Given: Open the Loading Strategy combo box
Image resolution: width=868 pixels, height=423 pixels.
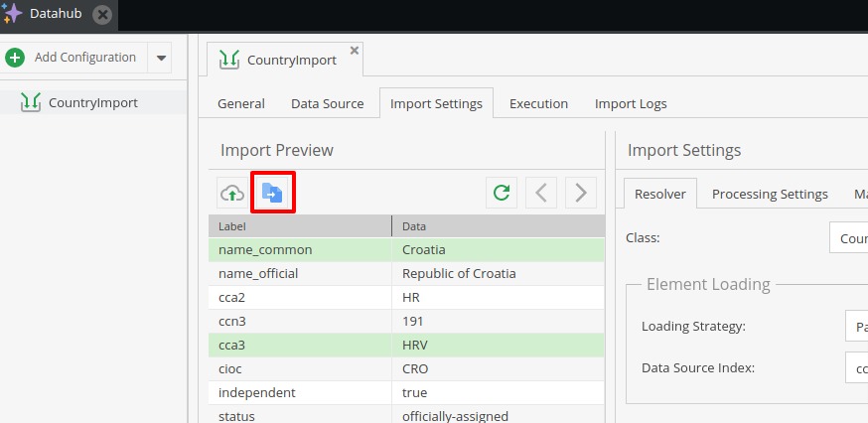Looking at the screenshot, I should 856,327.
